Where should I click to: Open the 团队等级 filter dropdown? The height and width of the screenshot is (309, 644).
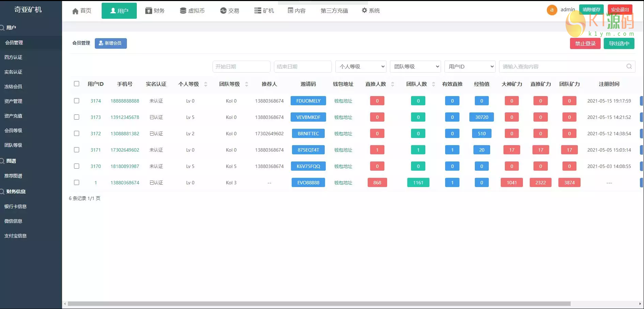(x=415, y=67)
